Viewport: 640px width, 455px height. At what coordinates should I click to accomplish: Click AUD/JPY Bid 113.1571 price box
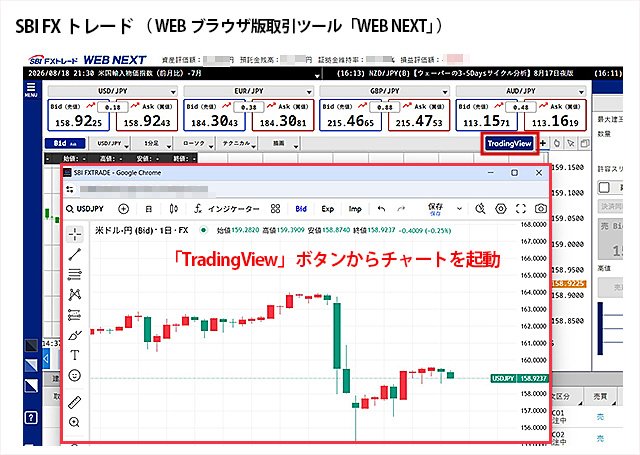click(487, 115)
